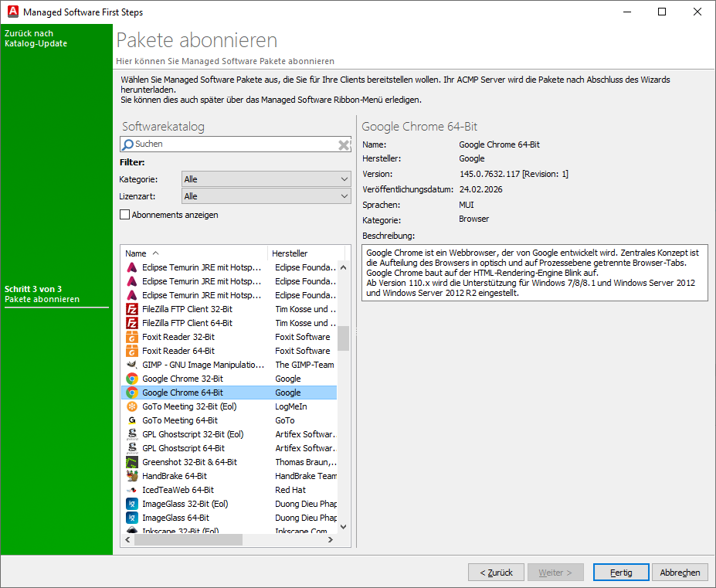The width and height of the screenshot is (716, 588).
Task: Click the Thomas Braun manufacturer cell
Action: [306, 462]
